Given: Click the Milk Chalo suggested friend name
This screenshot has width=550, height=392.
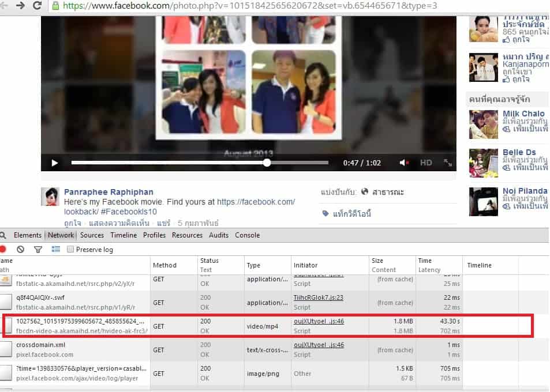Looking at the screenshot, I should [523, 114].
